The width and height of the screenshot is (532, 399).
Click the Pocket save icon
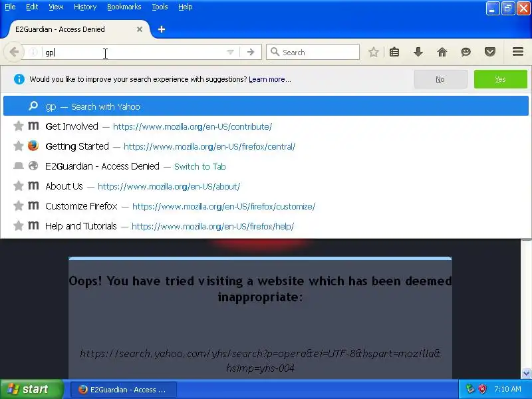pyautogui.click(x=490, y=53)
